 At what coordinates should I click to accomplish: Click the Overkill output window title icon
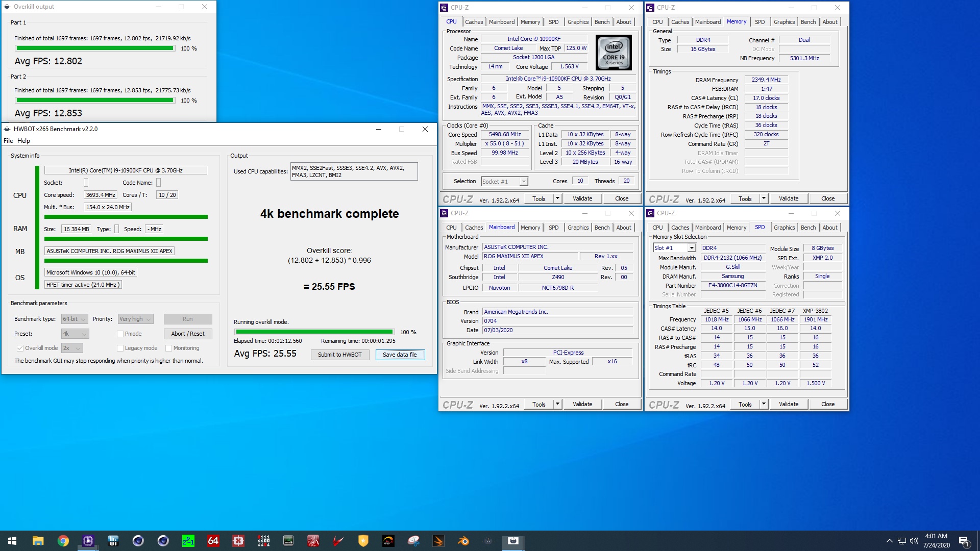point(7,7)
